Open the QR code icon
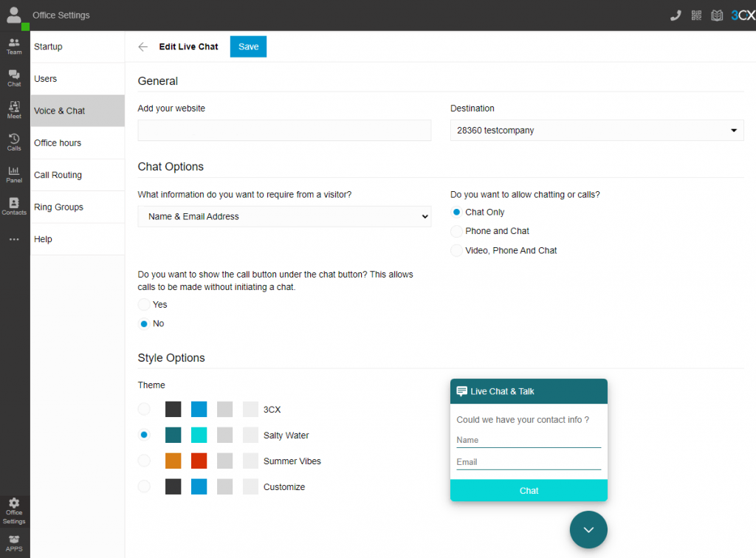Image resolution: width=756 pixels, height=558 pixels. point(696,15)
